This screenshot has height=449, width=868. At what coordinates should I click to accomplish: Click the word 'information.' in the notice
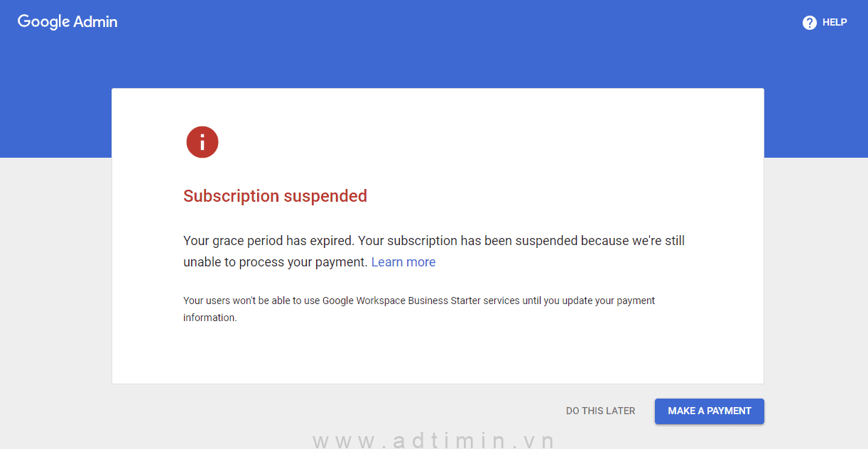click(210, 318)
